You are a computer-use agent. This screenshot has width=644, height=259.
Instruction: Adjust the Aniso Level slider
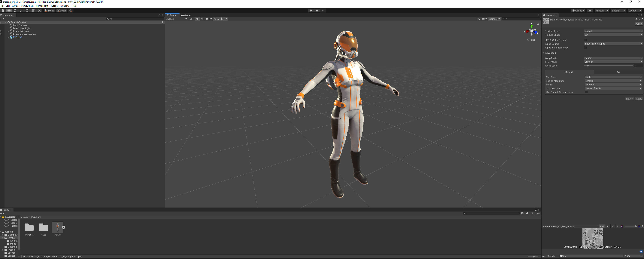pyautogui.click(x=588, y=66)
